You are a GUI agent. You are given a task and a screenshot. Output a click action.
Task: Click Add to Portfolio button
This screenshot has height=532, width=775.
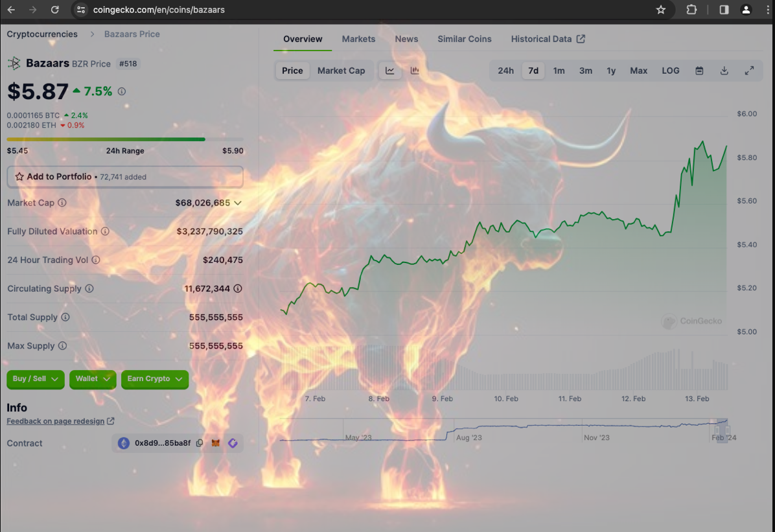pyautogui.click(x=125, y=176)
